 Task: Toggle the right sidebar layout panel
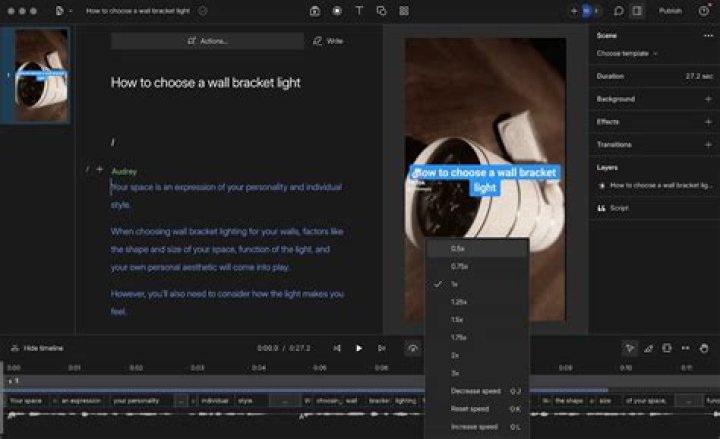click(637, 11)
